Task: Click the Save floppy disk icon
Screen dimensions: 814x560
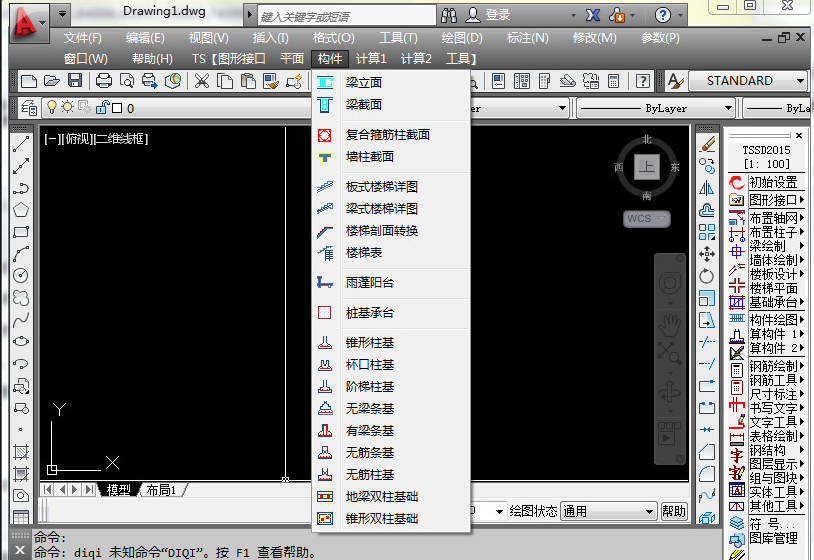Action: [75, 81]
